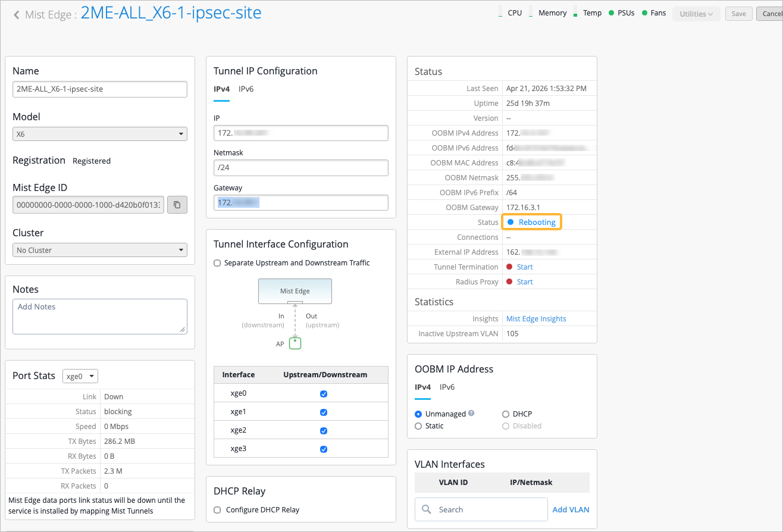Click the Rebooting status link
The height and width of the screenshot is (532, 783).
[537, 222]
